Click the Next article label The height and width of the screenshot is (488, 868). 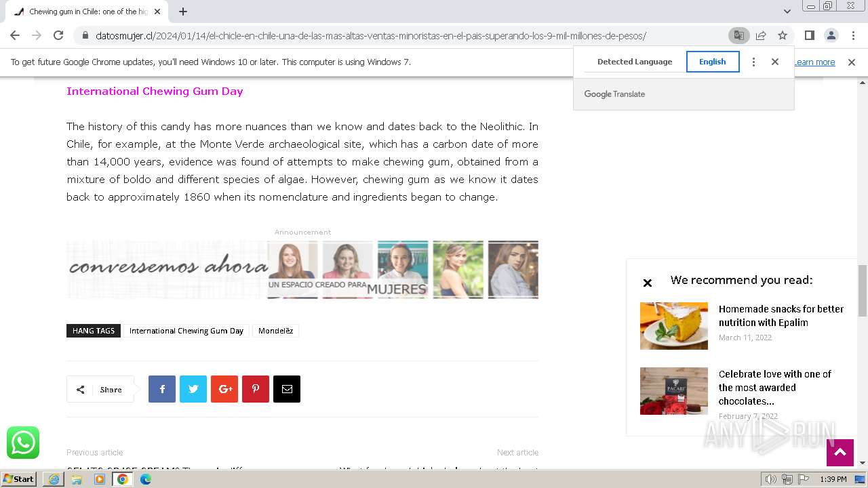[517, 453]
